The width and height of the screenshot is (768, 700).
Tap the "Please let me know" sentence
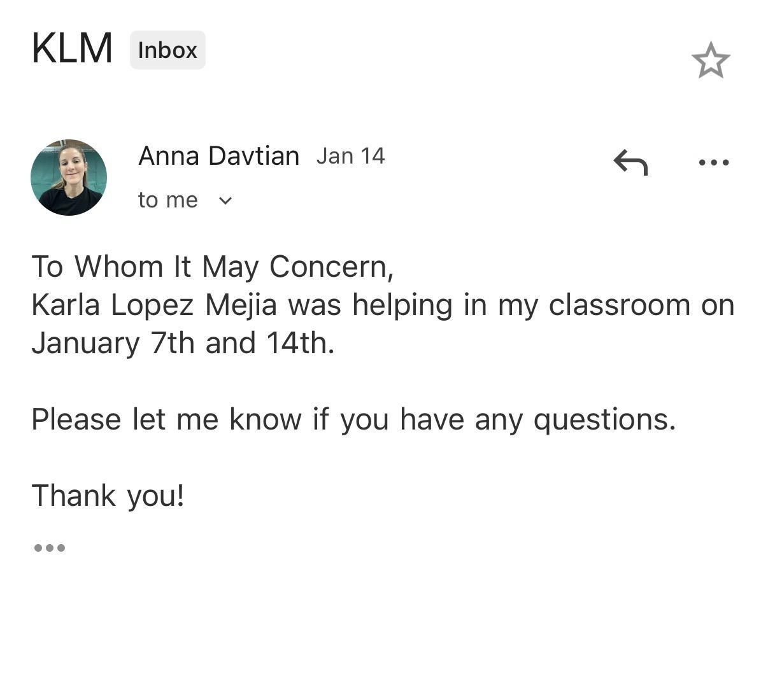(x=353, y=419)
